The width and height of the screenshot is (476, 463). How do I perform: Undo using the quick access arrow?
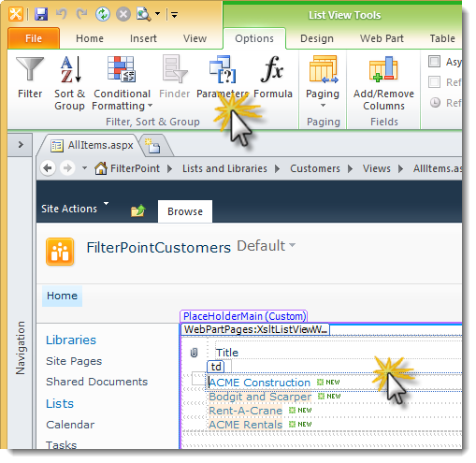click(62, 14)
